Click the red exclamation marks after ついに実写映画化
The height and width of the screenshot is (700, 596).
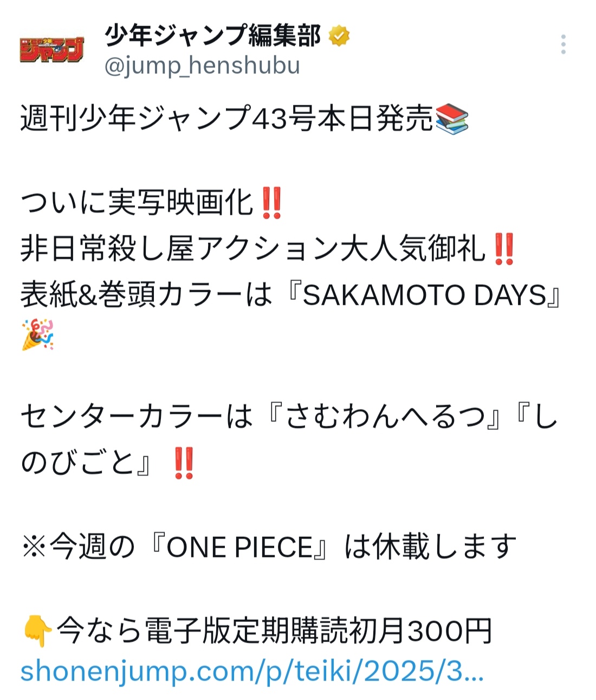pyautogui.click(x=271, y=204)
